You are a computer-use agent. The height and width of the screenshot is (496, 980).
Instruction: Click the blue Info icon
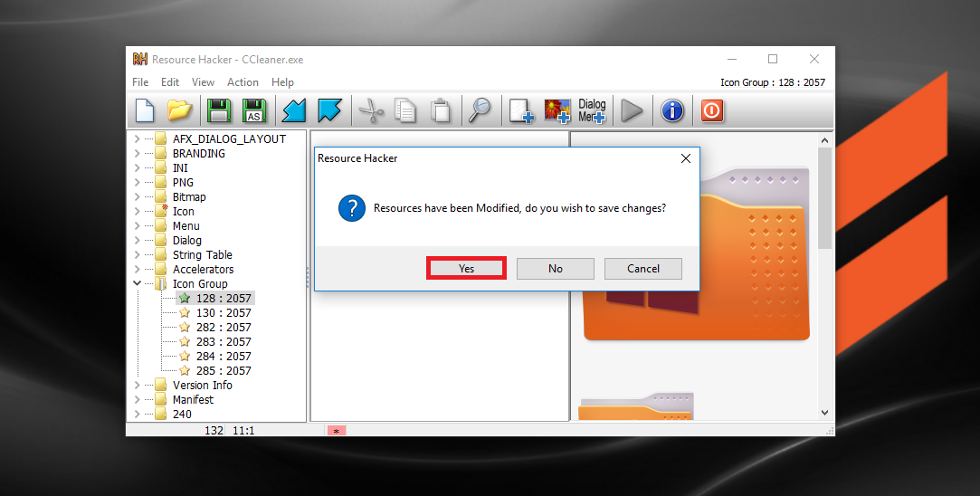(x=672, y=110)
